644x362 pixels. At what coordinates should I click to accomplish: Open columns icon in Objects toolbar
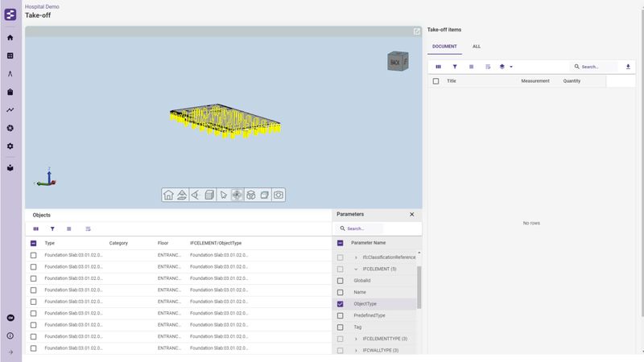pos(35,229)
